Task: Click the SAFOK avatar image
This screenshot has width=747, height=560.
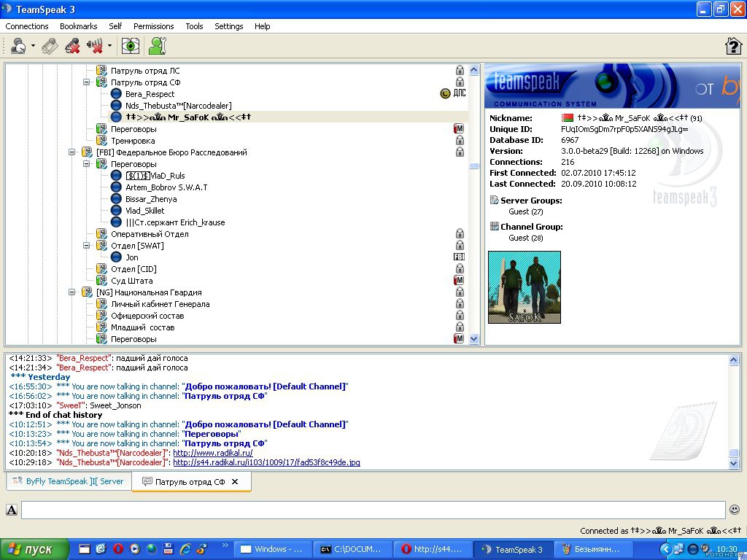Action: pos(525,287)
